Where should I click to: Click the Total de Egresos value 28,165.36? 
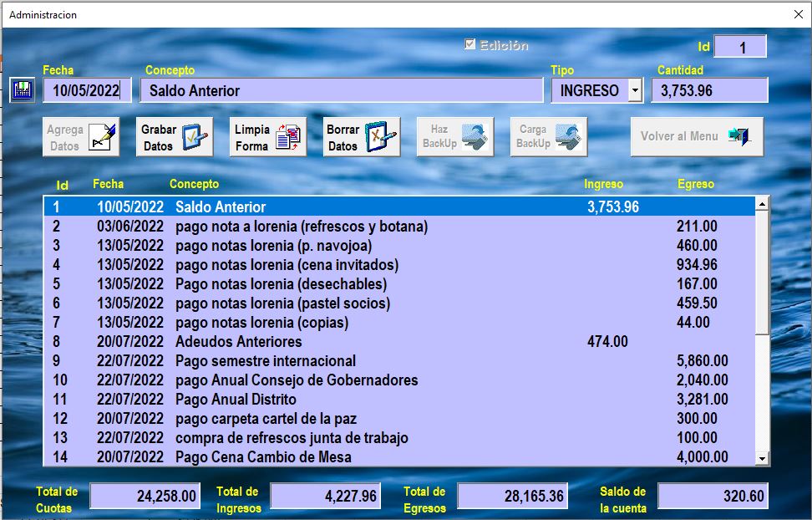tap(512, 496)
